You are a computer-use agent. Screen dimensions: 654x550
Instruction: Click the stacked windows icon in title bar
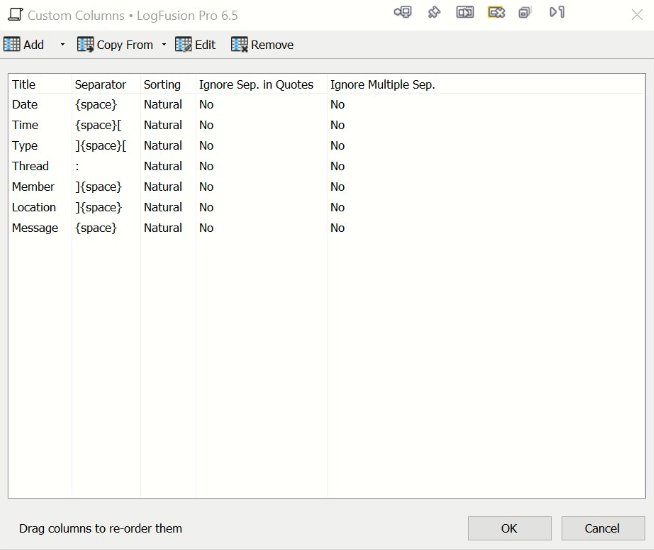click(x=525, y=13)
